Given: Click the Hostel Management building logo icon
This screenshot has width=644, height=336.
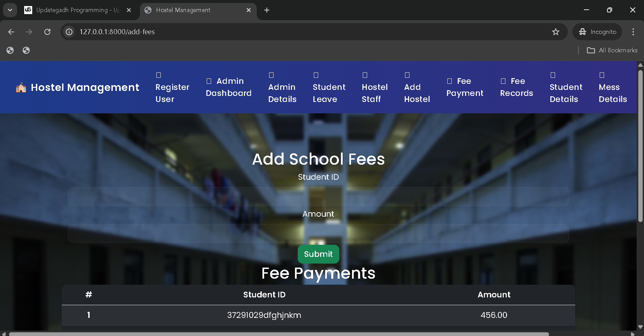Looking at the screenshot, I should [21, 88].
